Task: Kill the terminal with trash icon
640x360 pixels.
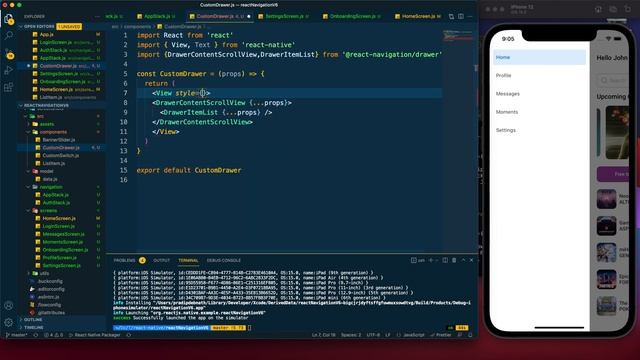Action: coord(454,260)
